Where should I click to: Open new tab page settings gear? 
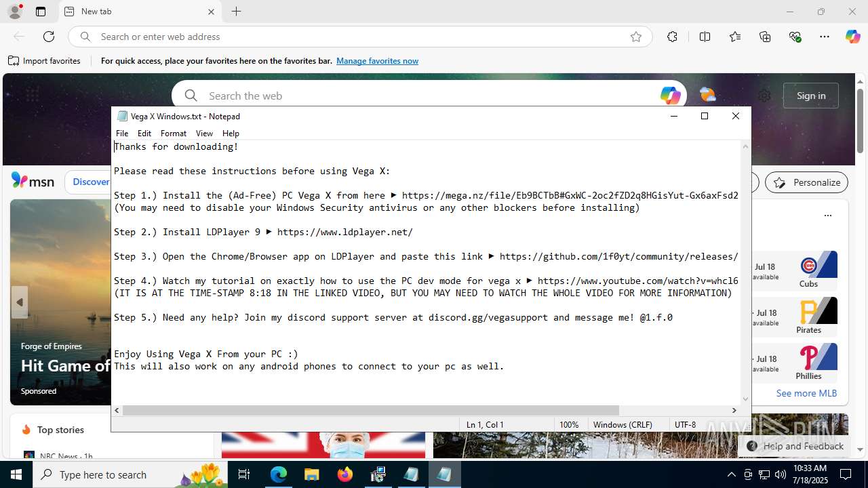pyautogui.click(x=764, y=96)
